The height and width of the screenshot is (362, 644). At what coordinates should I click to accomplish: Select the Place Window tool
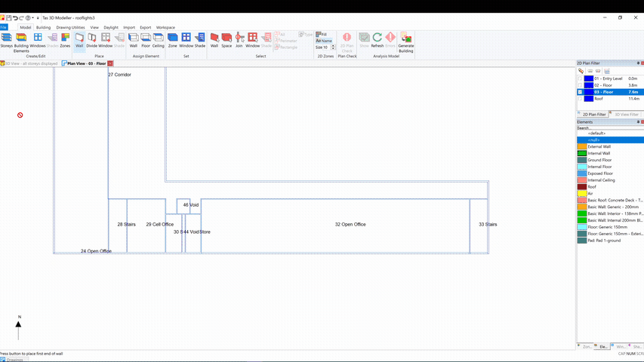[x=106, y=40]
